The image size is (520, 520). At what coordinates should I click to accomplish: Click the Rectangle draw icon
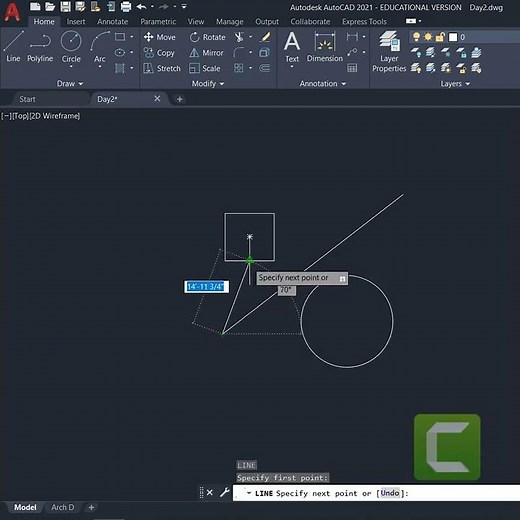point(120,37)
